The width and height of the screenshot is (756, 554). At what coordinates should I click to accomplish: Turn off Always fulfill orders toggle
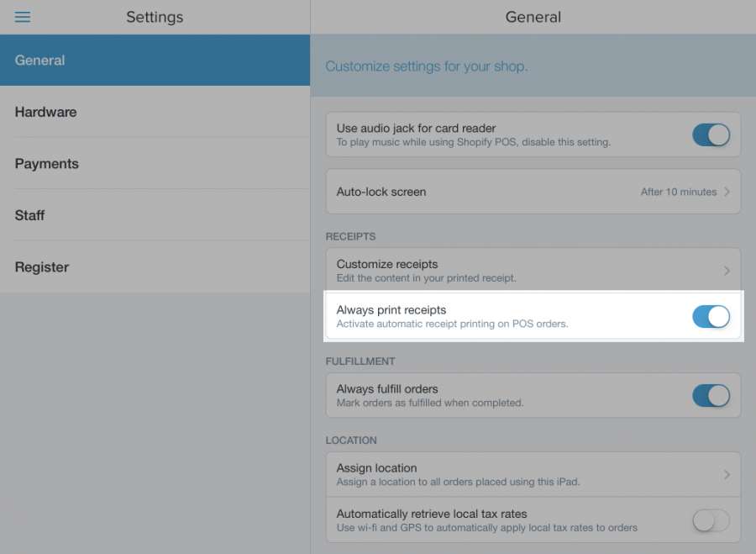[711, 395]
